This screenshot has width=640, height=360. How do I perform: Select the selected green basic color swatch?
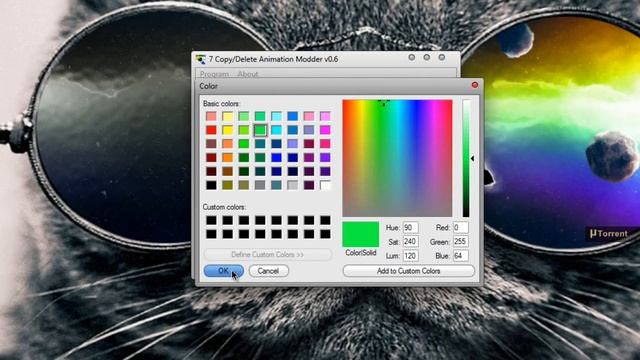pyautogui.click(x=260, y=130)
